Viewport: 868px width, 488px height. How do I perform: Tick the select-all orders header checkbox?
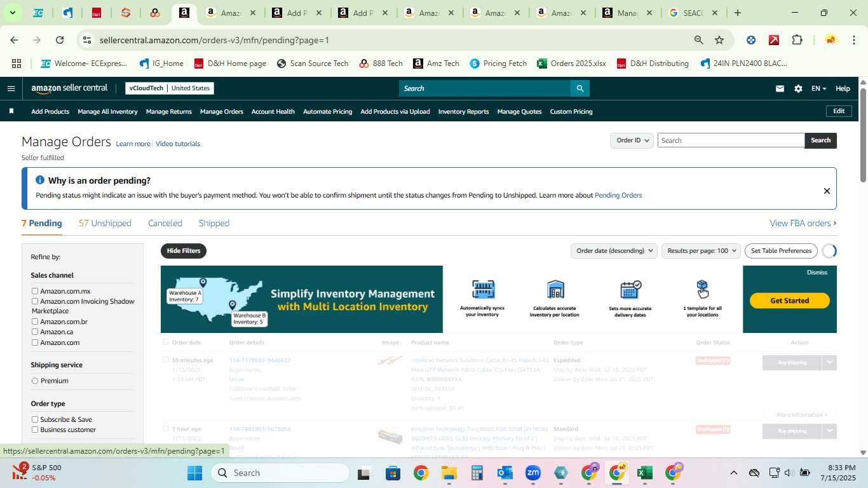click(x=166, y=342)
